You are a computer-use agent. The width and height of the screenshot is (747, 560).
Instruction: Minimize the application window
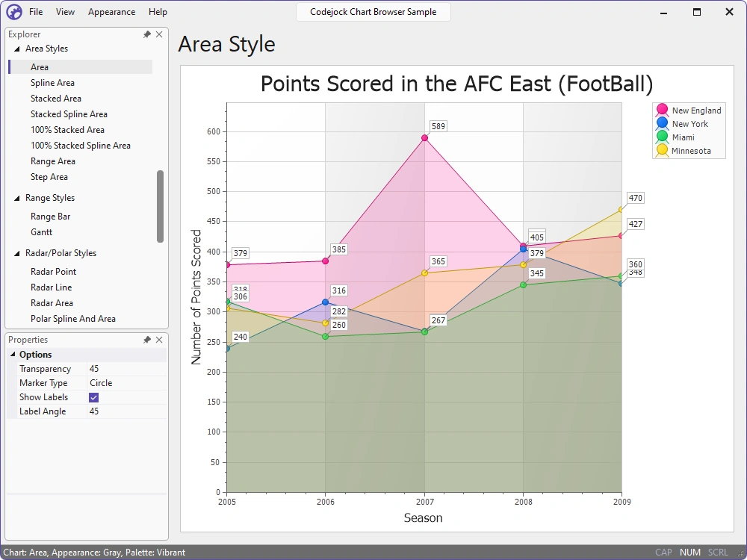[x=663, y=12]
